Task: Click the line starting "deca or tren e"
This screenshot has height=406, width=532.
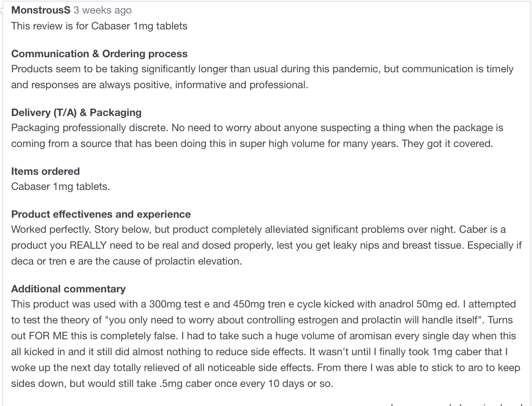Action: click(126, 261)
